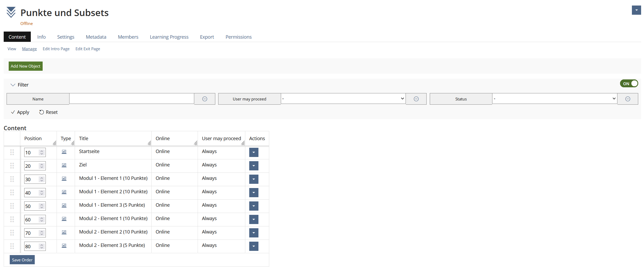Click the Save Order button
Image resolution: width=644 pixels, height=274 pixels.
click(x=22, y=260)
